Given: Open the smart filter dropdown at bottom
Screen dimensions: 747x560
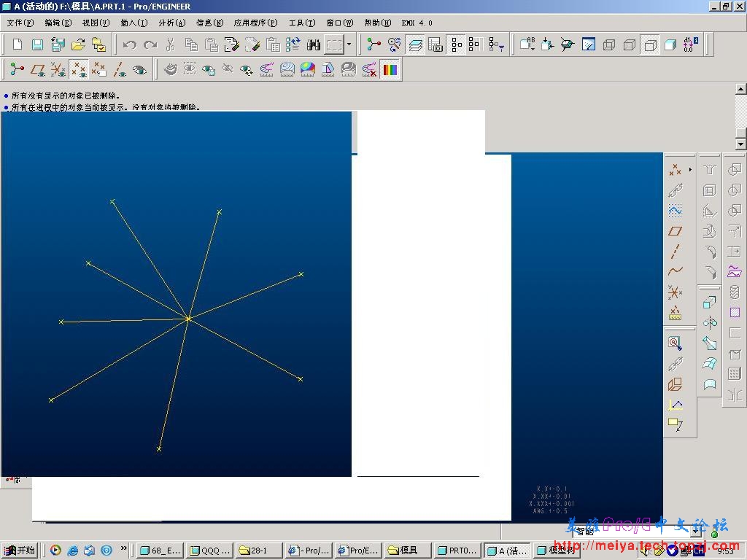Looking at the screenshot, I should (x=697, y=531).
